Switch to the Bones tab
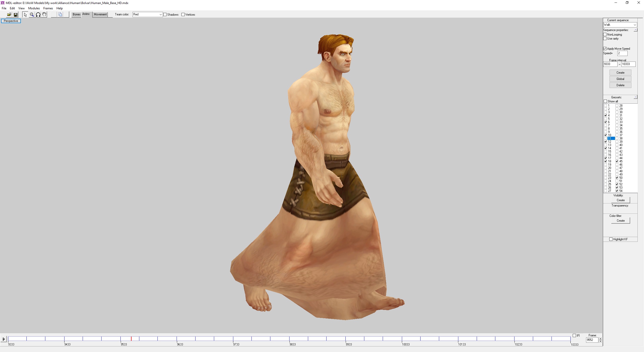This screenshot has width=644, height=352. point(77,14)
